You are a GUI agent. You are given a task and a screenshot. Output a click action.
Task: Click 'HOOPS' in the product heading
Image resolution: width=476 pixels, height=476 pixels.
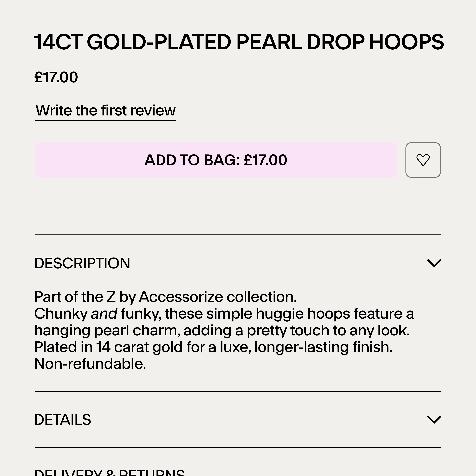406,42
